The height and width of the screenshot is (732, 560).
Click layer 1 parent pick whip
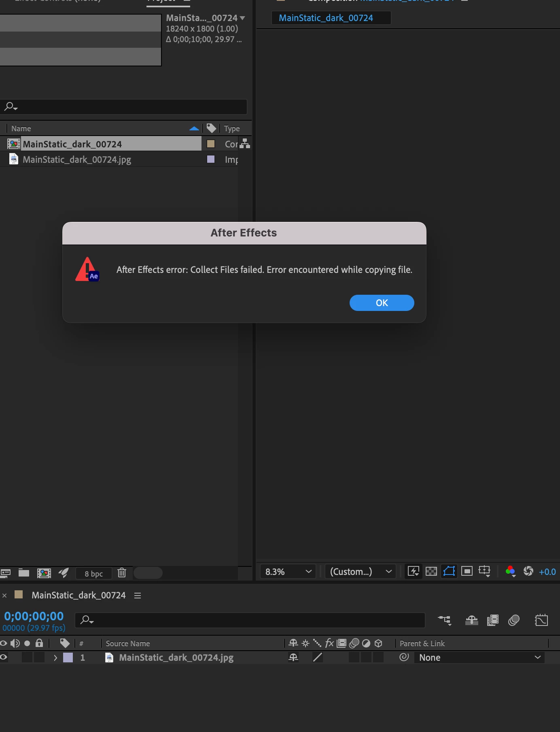(x=404, y=657)
